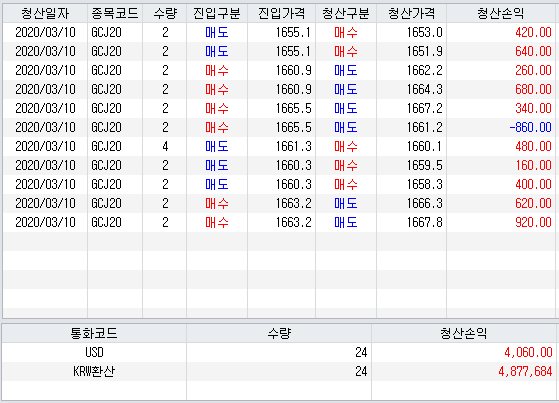The image size is (559, 403).
Task: Select the row with profit 420.00
Action: tap(280, 32)
